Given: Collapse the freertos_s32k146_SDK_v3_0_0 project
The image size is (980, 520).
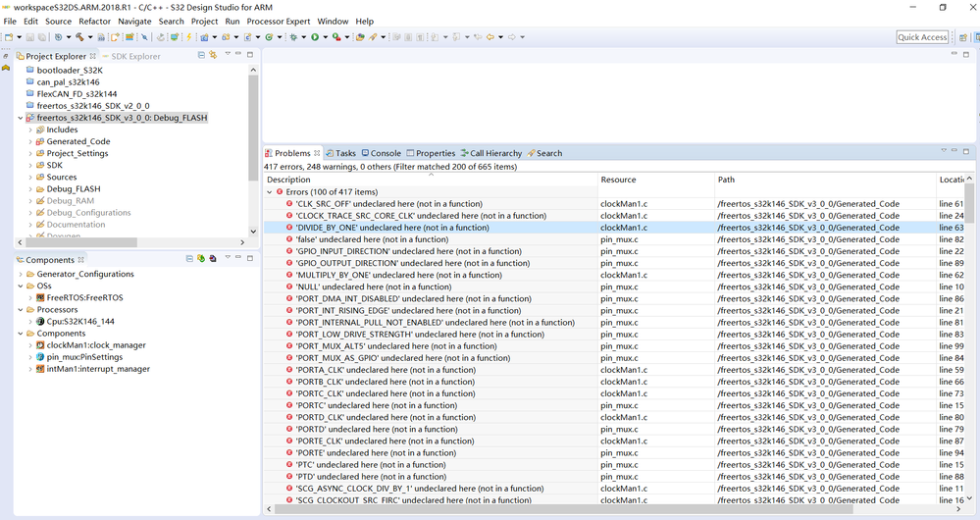Looking at the screenshot, I should point(20,118).
